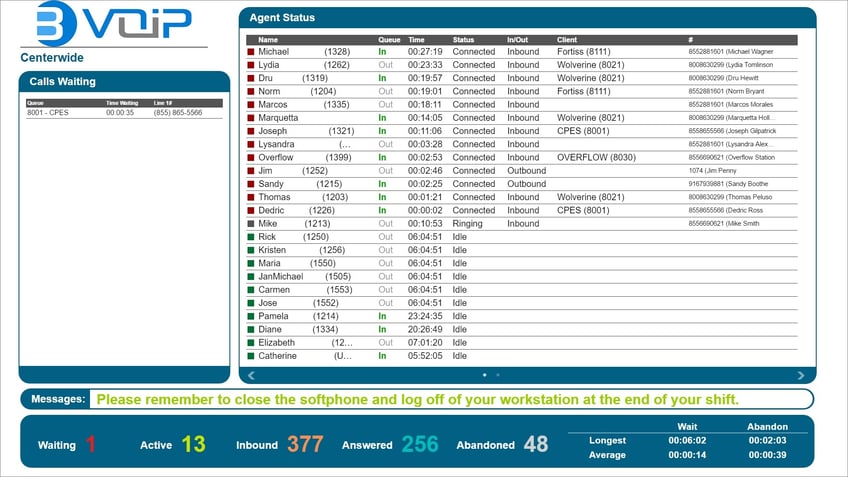Click Jose's green idle indicator
This screenshot has height=477, width=848.
click(251, 303)
